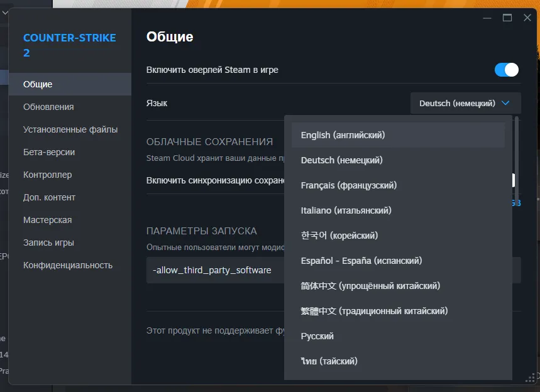Click the Общие page heading
Viewport: 540px width, 392px height.
[170, 37]
